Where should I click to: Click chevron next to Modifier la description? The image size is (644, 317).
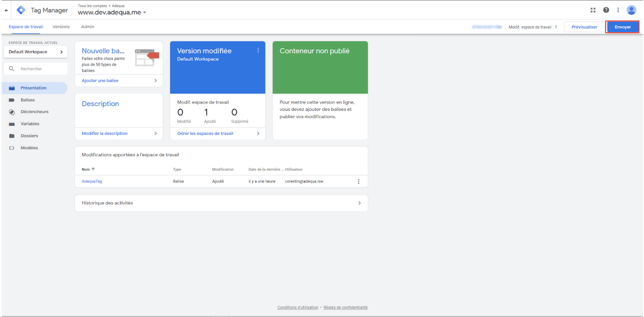[x=155, y=133]
